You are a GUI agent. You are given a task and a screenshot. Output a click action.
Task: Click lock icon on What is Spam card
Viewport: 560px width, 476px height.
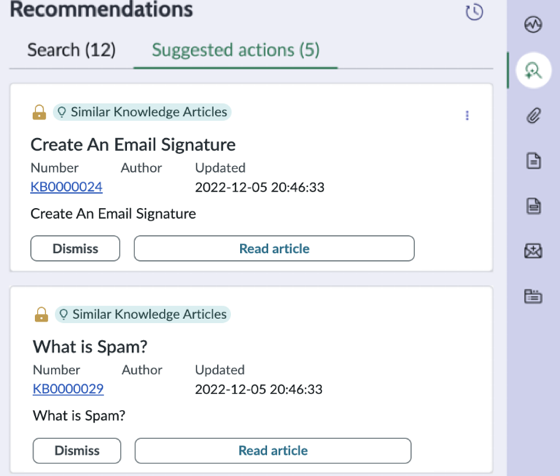coord(41,315)
